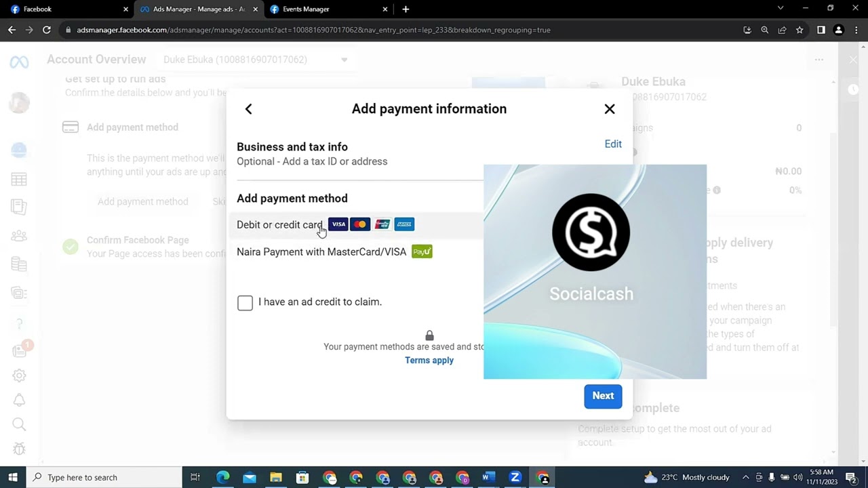
Task: Open the weather widget showing 23°C
Action: coord(686,477)
